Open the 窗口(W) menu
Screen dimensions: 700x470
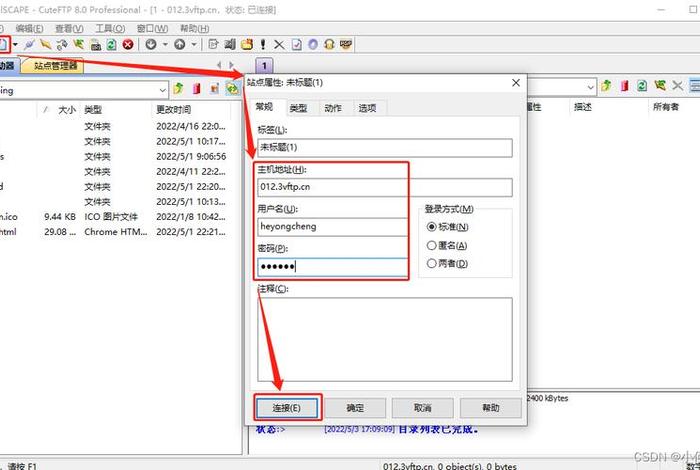coord(152,29)
